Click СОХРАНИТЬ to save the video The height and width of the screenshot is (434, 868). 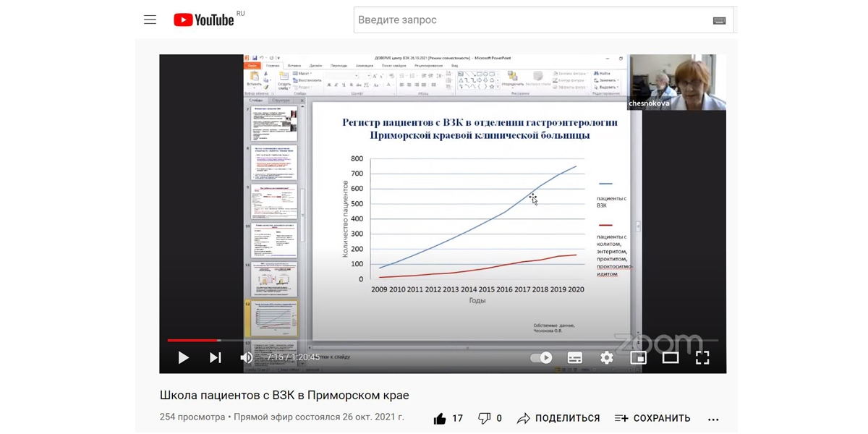click(x=652, y=418)
